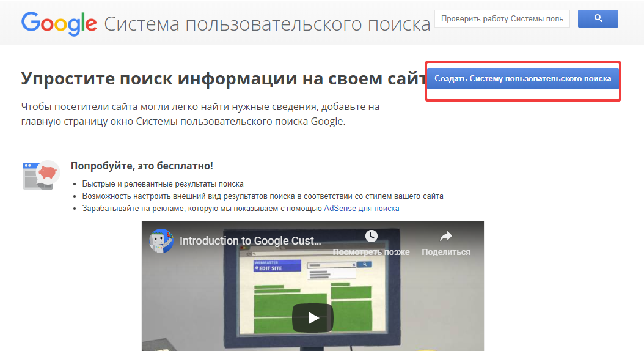Click the Google logo in the header
Viewport: 644px width, 351px height.
pos(59,23)
